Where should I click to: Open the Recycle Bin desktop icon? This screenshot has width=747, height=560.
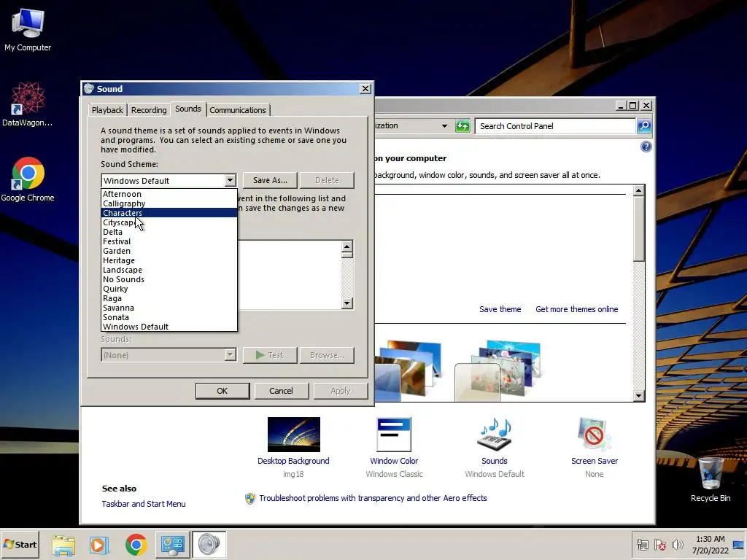pos(711,478)
